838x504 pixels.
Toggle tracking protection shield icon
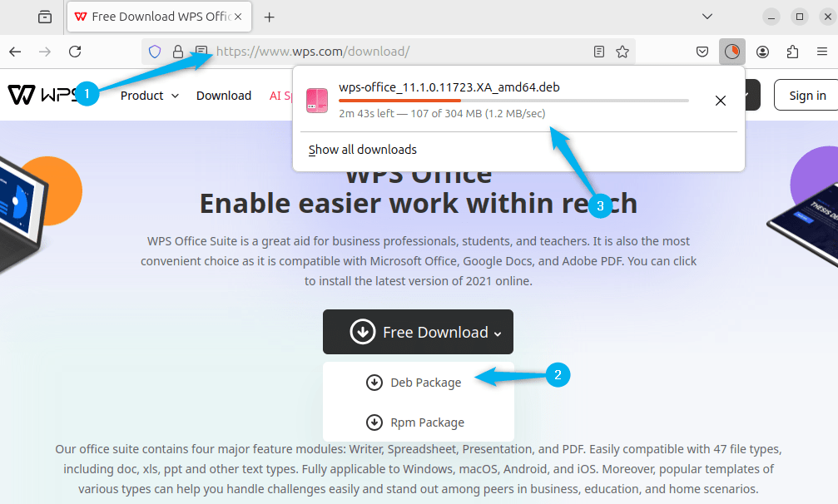coord(156,51)
